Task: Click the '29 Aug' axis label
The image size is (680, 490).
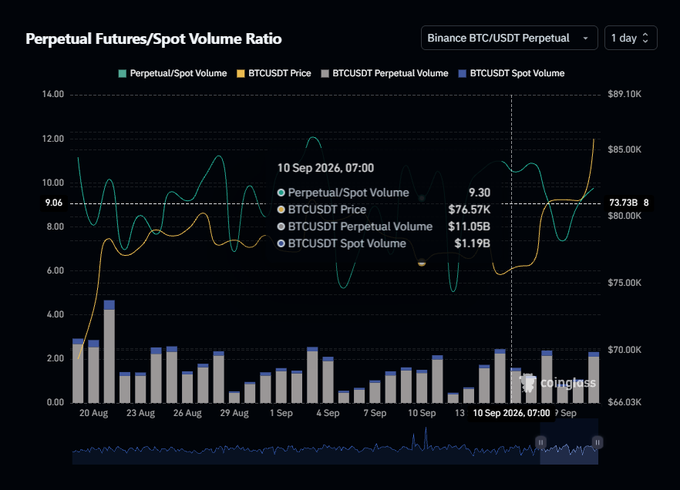Action: click(x=234, y=413)
